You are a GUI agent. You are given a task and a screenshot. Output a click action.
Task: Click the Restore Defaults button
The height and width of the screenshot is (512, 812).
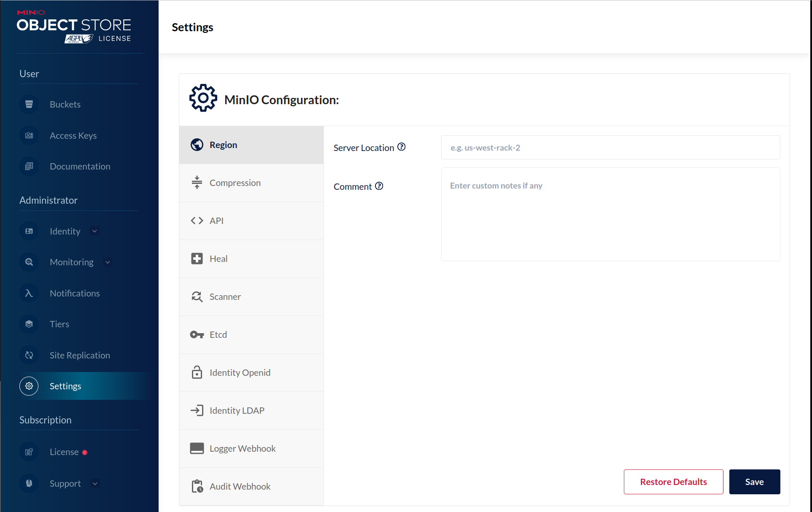pyautogui.click(x=673, y=482)
